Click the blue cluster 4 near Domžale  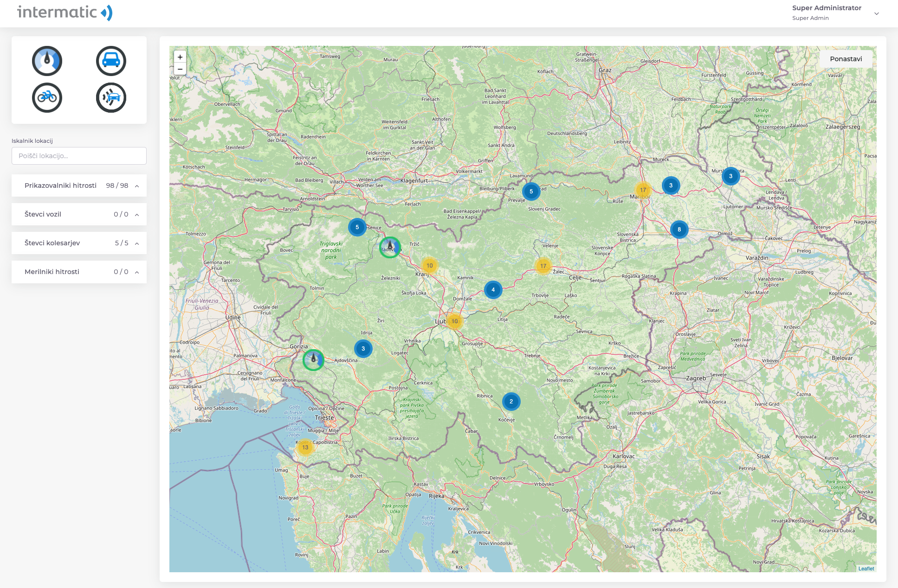pos(493,290)
